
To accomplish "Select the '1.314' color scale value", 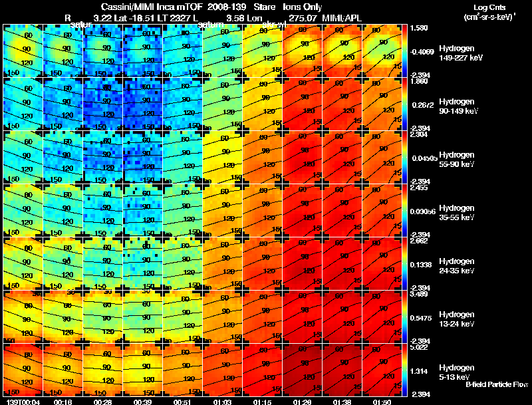I will (418, 371).
